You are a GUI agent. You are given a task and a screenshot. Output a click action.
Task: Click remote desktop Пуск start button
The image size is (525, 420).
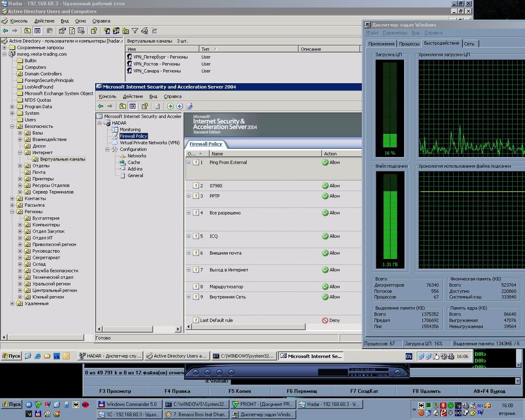click(x=11, y=356)
